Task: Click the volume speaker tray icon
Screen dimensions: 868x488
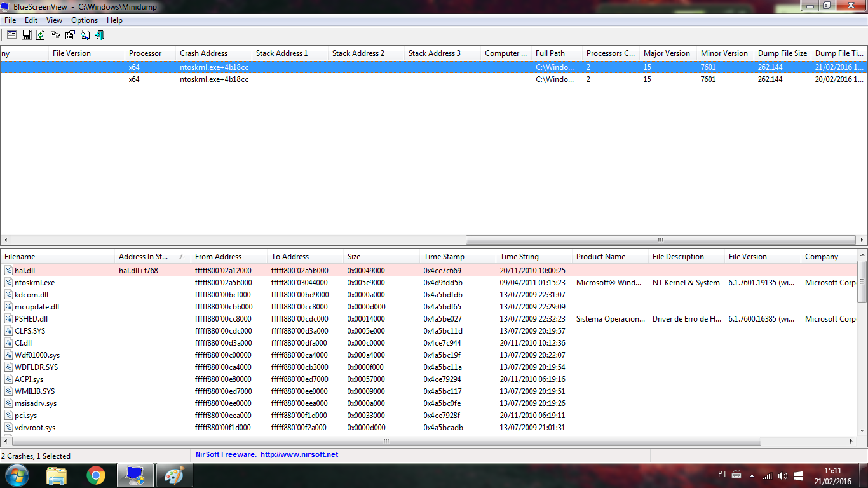Action: [783, 475]
